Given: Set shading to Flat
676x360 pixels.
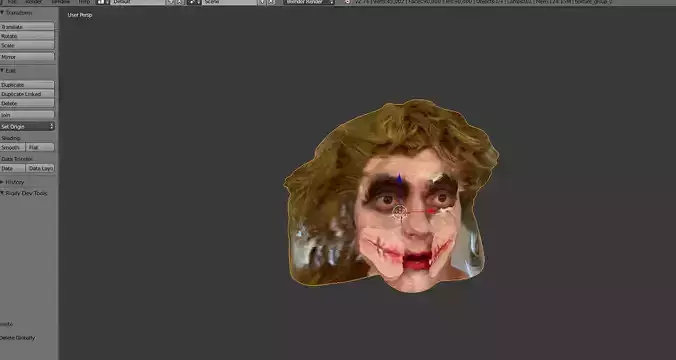Looking at the screenshot, I should pyautogui.click(x=40, y=147).
